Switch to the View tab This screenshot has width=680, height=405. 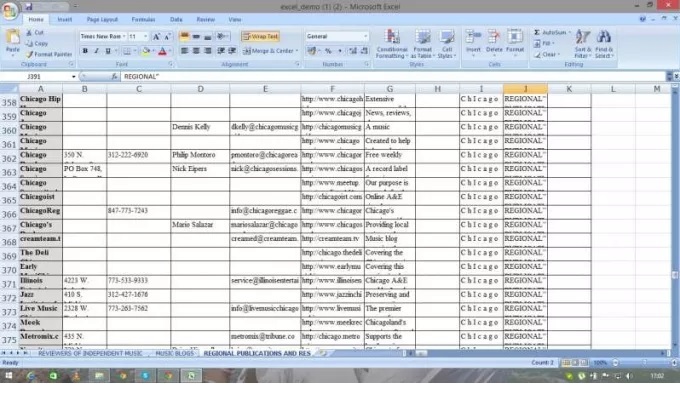point(235,20)
